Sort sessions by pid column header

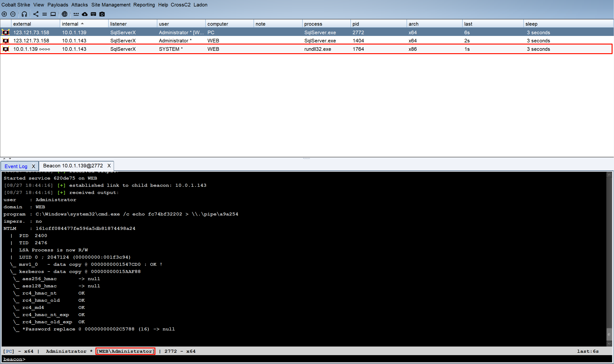355,24
